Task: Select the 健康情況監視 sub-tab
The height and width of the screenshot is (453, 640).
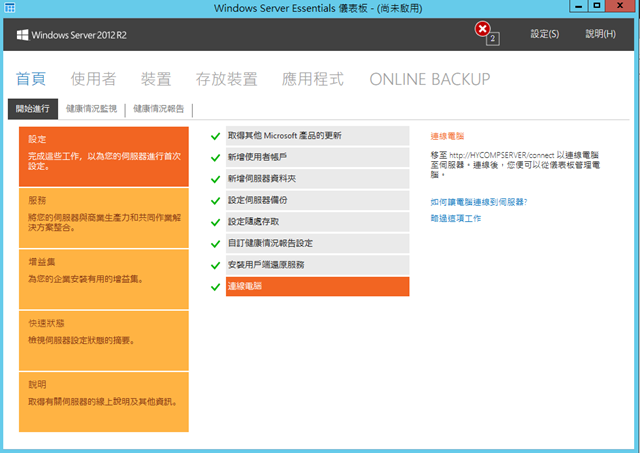Action: click(91, 109)
